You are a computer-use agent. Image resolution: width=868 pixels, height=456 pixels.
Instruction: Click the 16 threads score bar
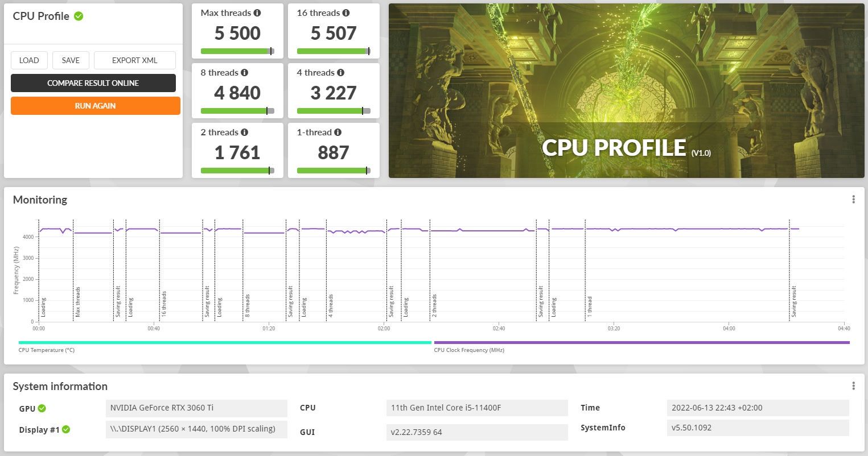[334, 51]
